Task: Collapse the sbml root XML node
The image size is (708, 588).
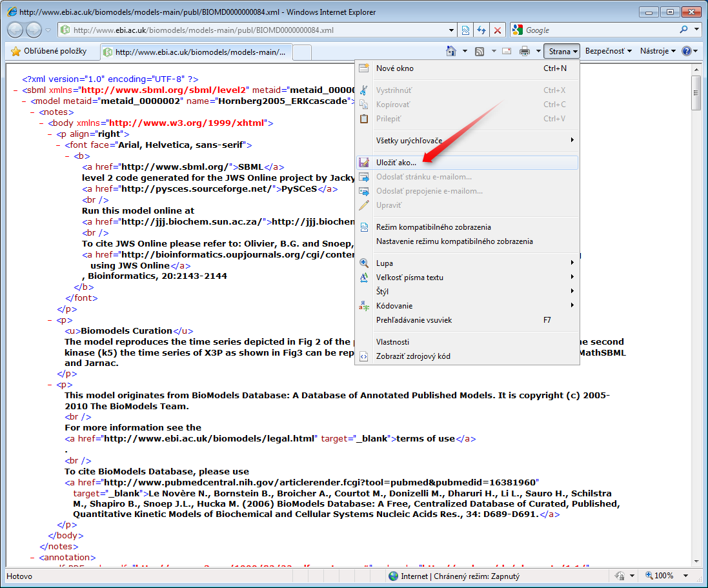Action: [x=15, y=90]
